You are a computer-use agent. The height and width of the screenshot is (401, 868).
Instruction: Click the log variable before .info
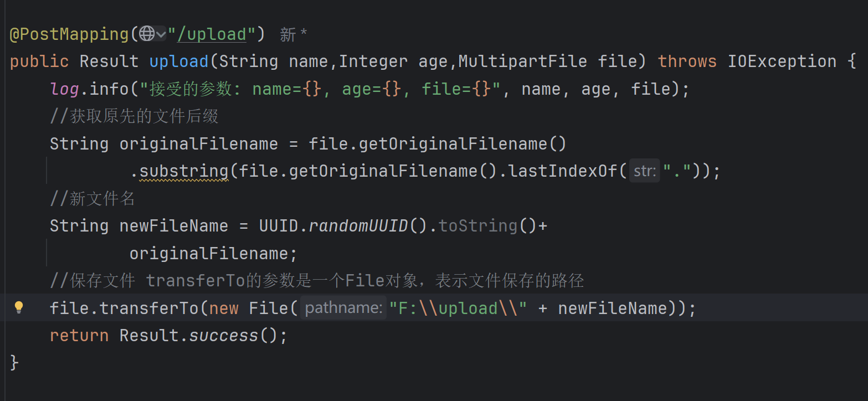click(64, 89)
